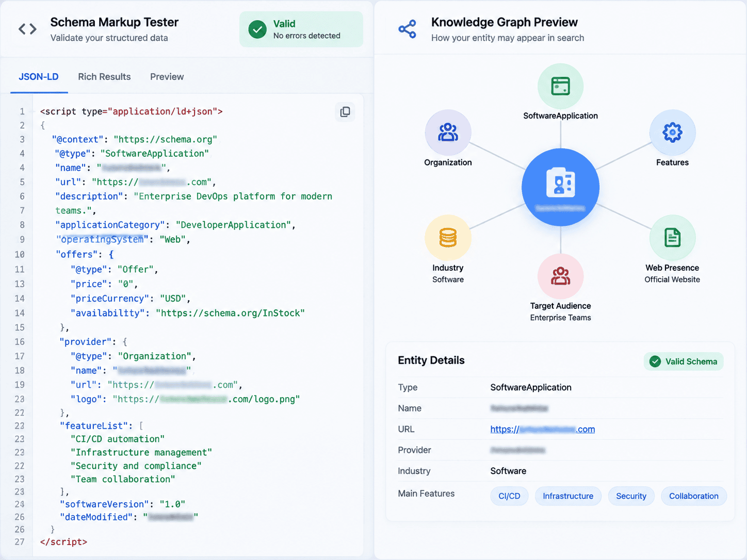
Task: Select the SoftwareApplication node icon
Action: pos(560,86)
